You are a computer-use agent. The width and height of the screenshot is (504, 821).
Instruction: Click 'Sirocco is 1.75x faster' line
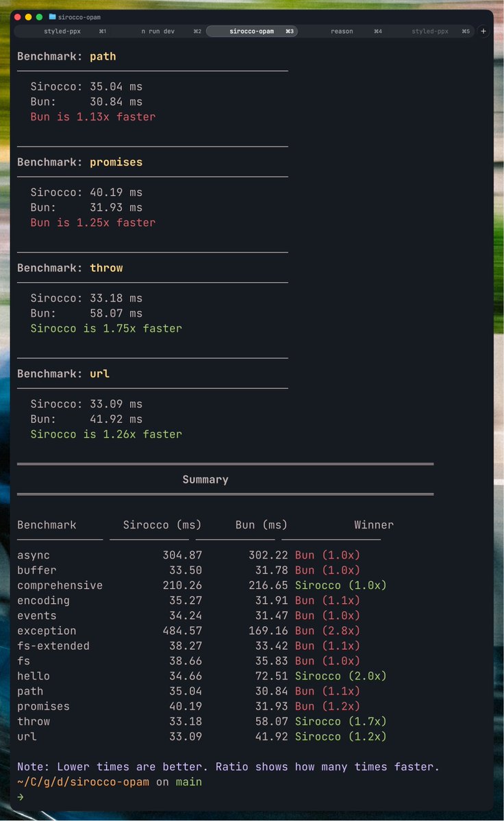106,328
